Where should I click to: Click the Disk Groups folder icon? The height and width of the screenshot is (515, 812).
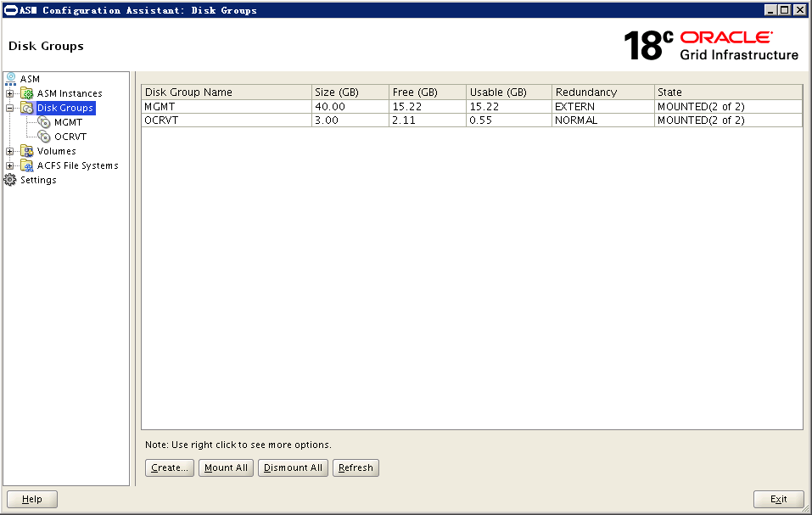(x=27, y=109)
